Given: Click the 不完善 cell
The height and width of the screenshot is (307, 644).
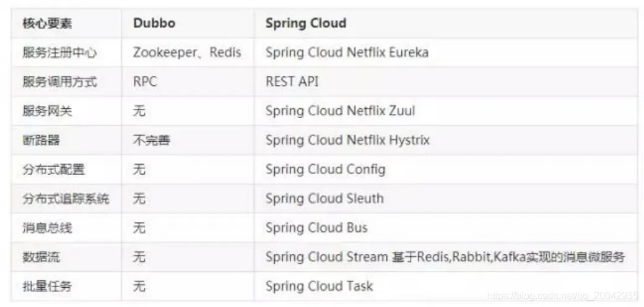Looking at the screenshot, I should [151, 141].
